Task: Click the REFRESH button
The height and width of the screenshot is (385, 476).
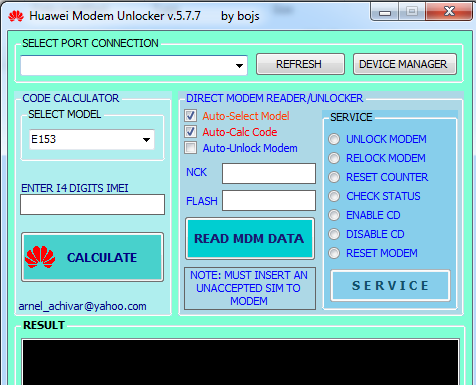Action: 300,64
